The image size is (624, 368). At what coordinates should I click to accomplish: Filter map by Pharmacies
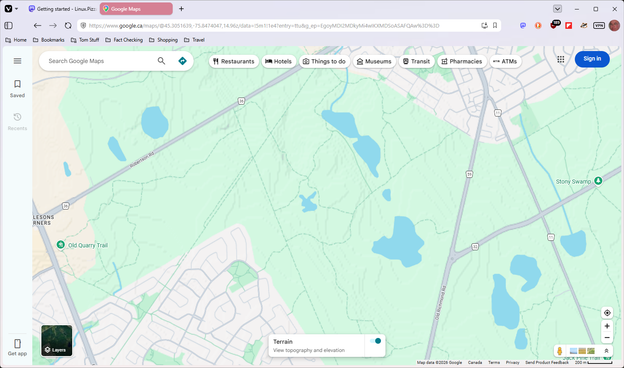coord(462,61)
